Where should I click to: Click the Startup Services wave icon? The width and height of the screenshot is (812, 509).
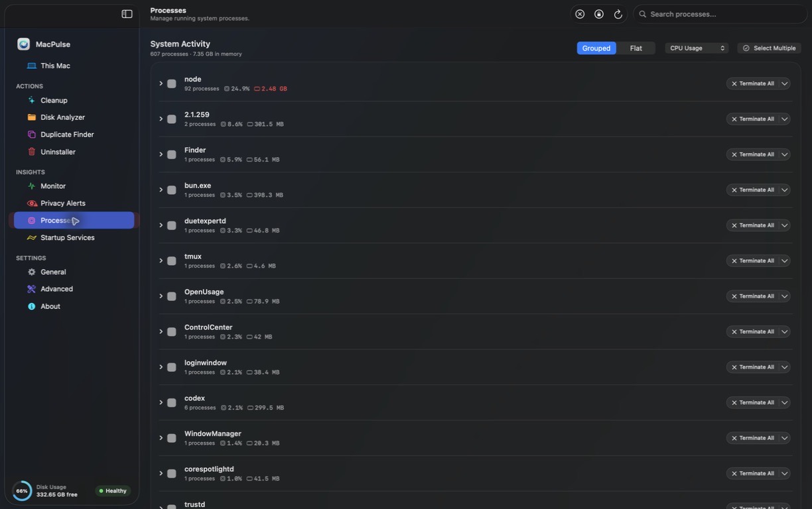[x=31, y=238]
